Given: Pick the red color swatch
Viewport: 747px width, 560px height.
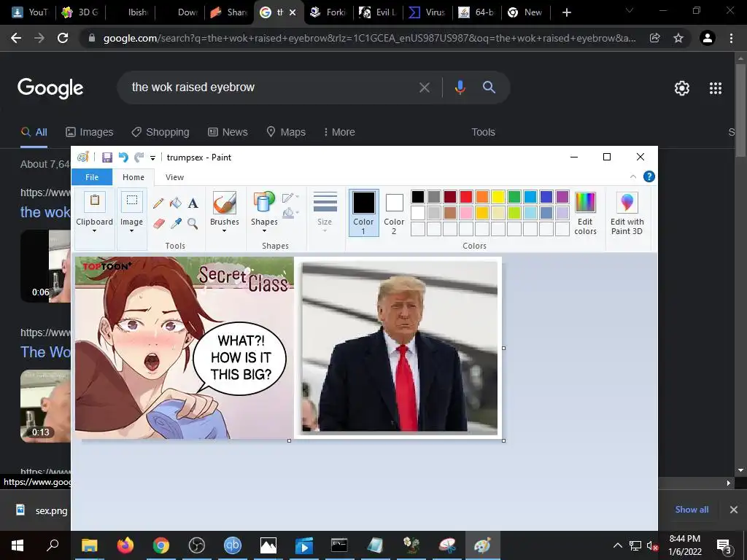Looking at the screenshot, I should click(x=466, y=197).
